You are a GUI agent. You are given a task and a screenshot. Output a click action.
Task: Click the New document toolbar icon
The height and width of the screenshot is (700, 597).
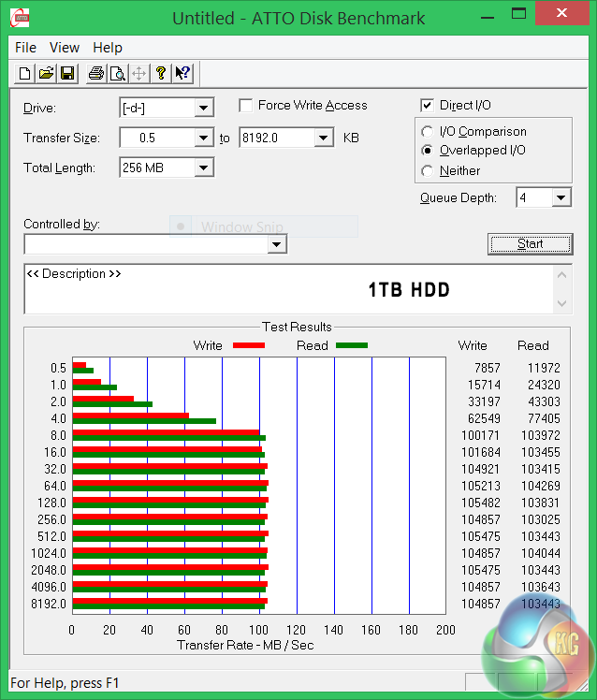click(x=25, y=74)
